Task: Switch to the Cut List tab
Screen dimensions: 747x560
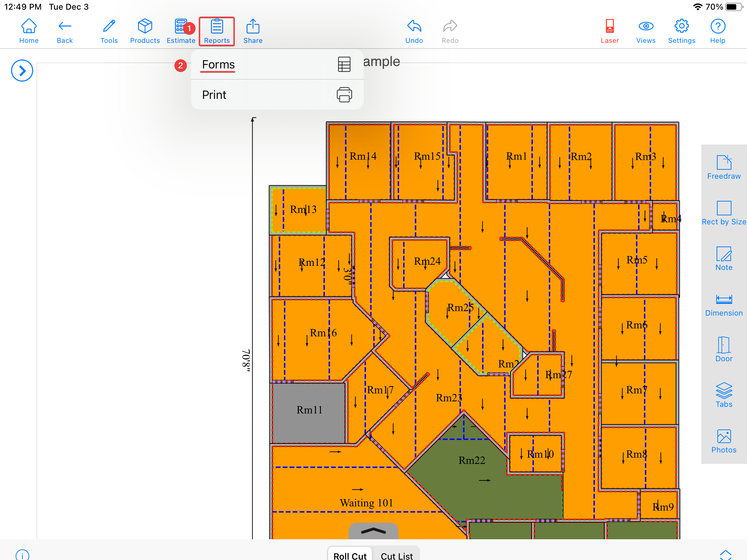Action: click(397, 555)
